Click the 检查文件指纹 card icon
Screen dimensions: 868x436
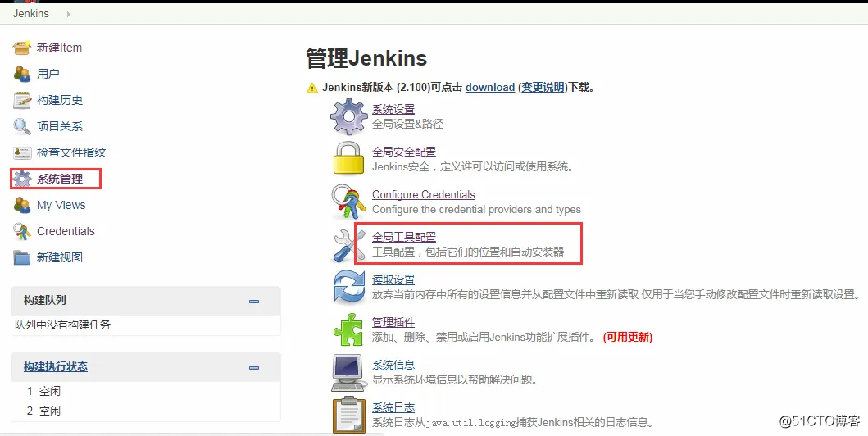pyautogui.click(x=22, y=152)
